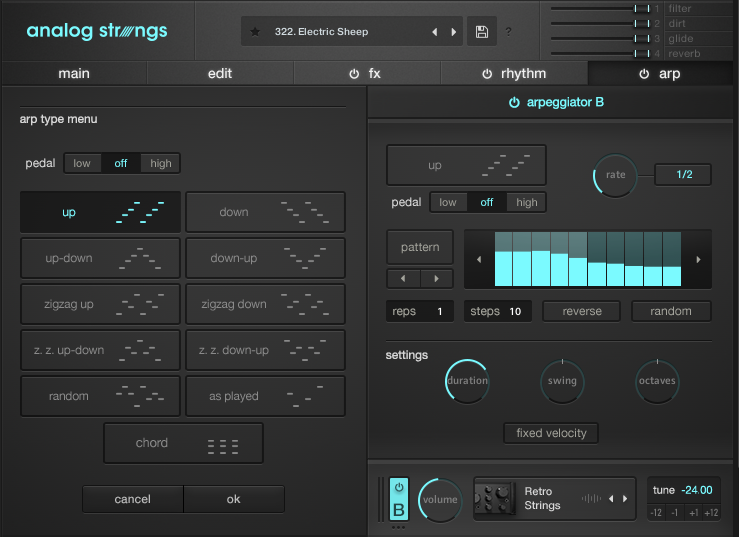739x537 pixels.
Task: Toggle rhythm tab power icon
Action: [x=487, y=74]
